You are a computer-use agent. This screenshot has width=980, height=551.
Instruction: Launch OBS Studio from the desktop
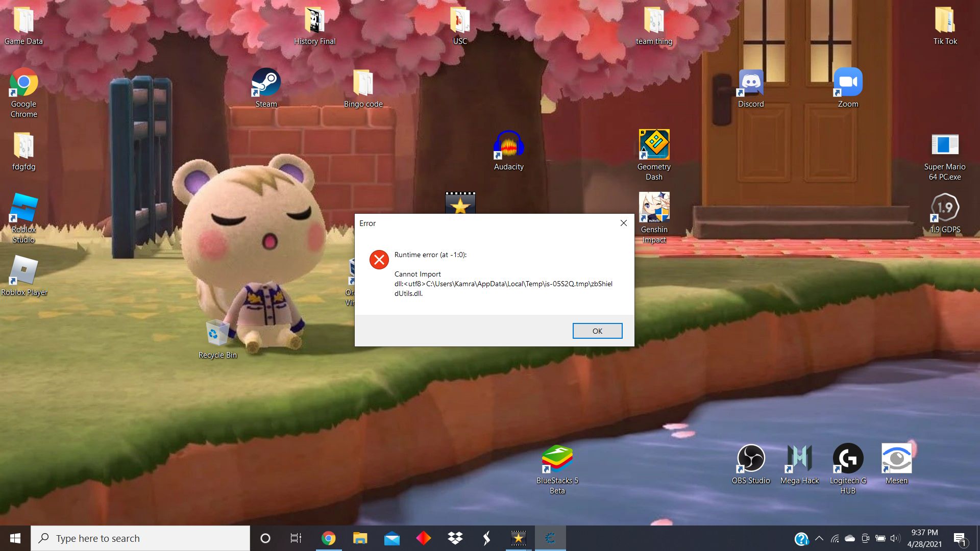coord(751,459)
